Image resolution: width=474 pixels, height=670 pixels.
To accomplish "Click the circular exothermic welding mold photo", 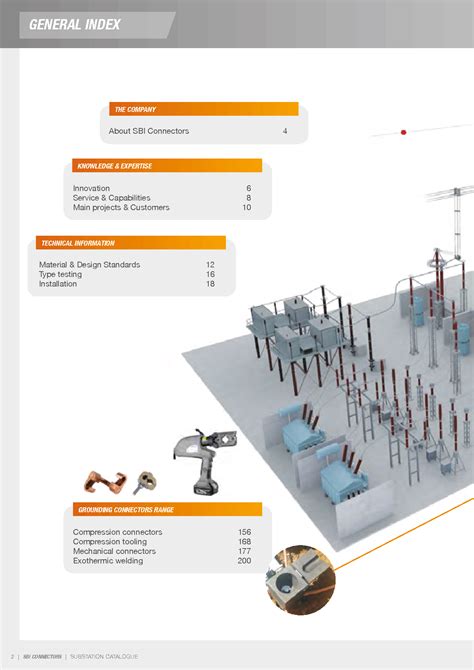I will (300, 580).
